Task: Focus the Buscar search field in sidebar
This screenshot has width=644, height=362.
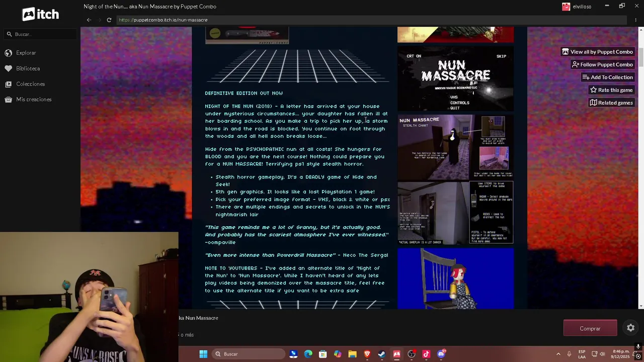Action: click(x=40, y=34)
